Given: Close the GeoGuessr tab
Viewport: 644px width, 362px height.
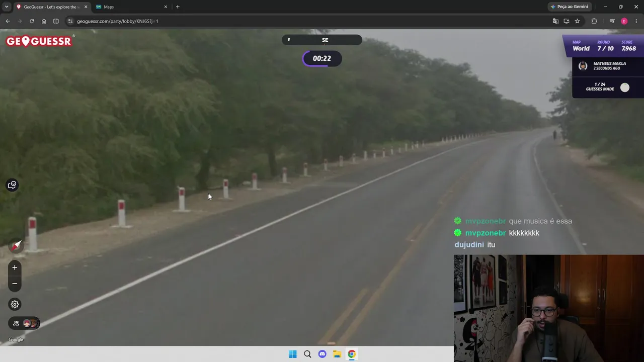Looking at the screenshot, I should pyautogui.click(x=86, y=7).
